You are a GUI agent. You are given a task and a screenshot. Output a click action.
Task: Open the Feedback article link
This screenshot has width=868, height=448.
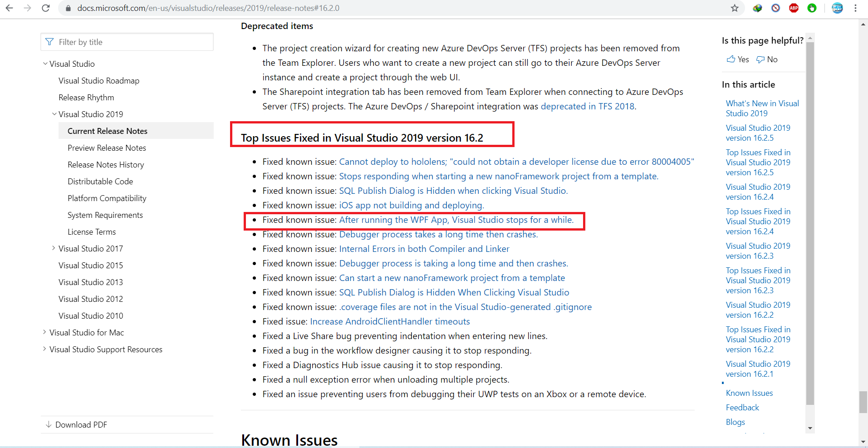(742, 408)
